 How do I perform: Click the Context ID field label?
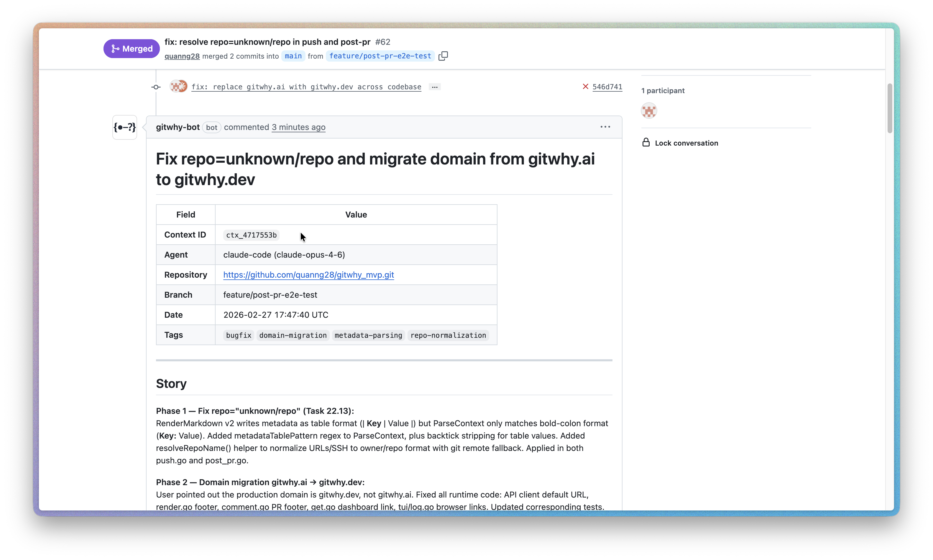click(185, 235)
